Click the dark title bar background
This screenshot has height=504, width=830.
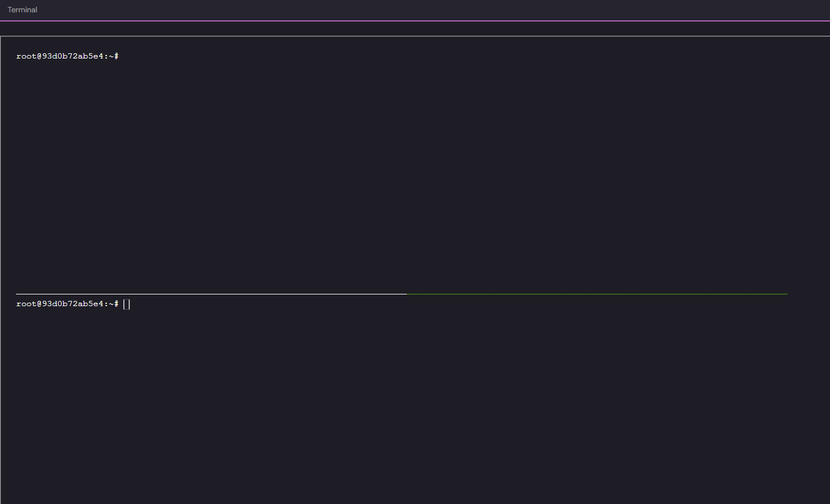pyautogui.click(x=410, y=9)
